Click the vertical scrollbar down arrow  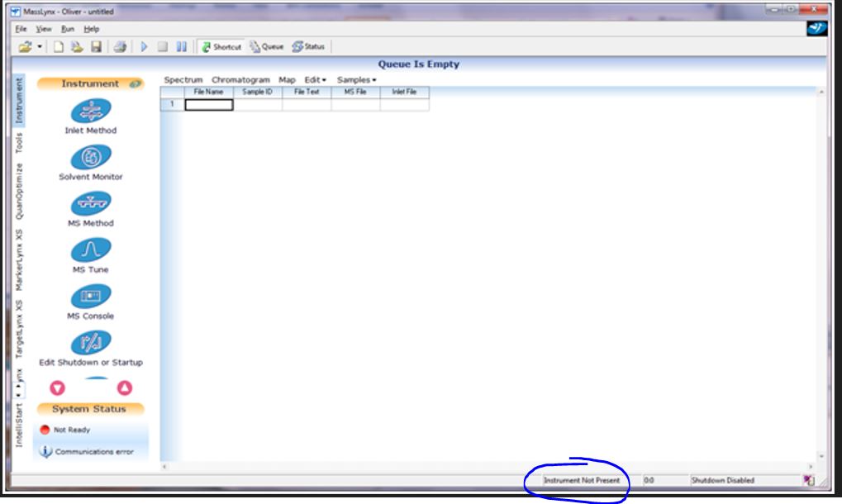(x=821, y=456)
